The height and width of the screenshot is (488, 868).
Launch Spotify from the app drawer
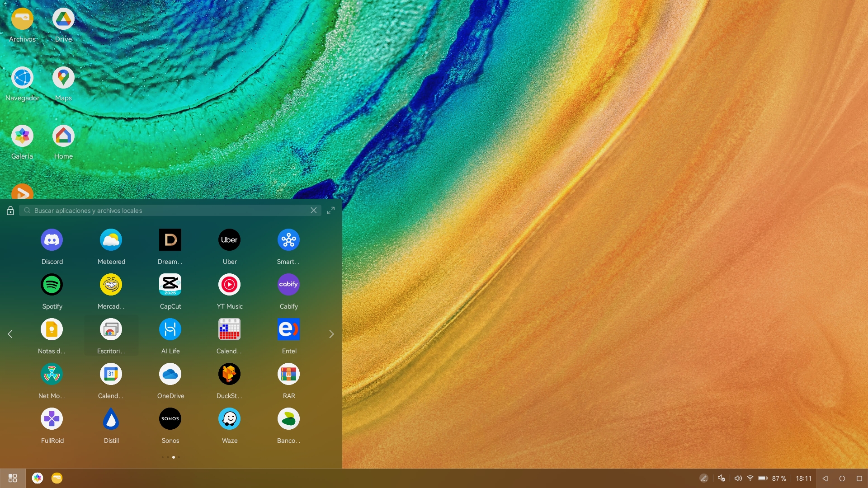click(x=52, y=285)
